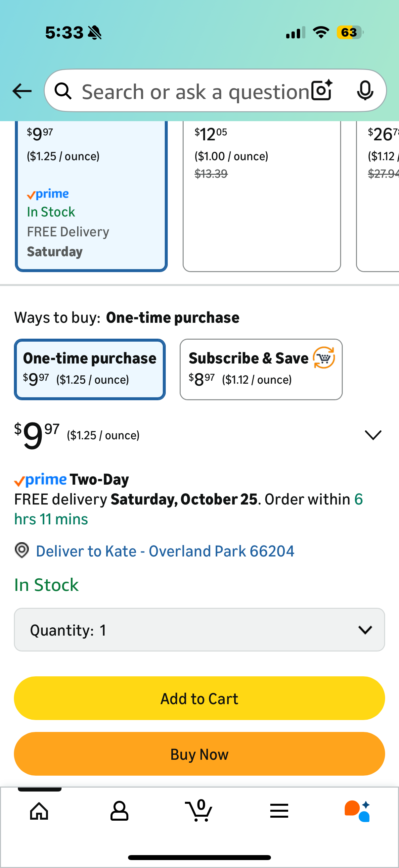Expand price details chevron
399x868 pixels.
[373, 435]
